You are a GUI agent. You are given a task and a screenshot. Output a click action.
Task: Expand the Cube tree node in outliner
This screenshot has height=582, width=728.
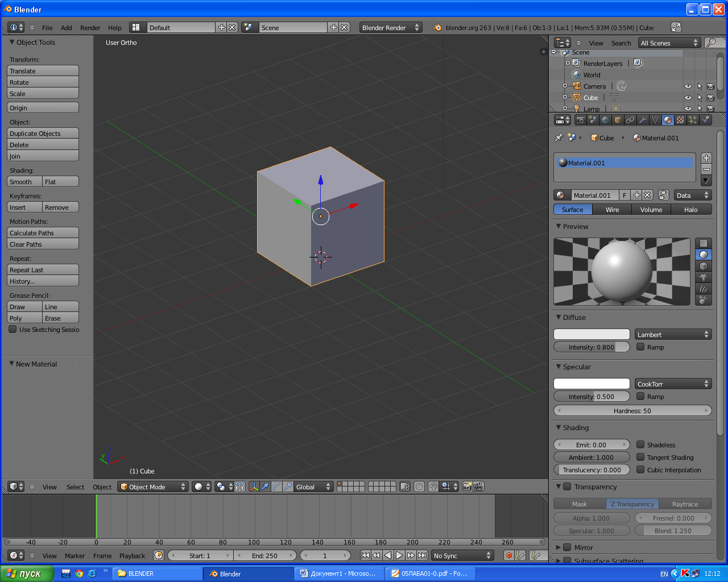pos(565,97)
